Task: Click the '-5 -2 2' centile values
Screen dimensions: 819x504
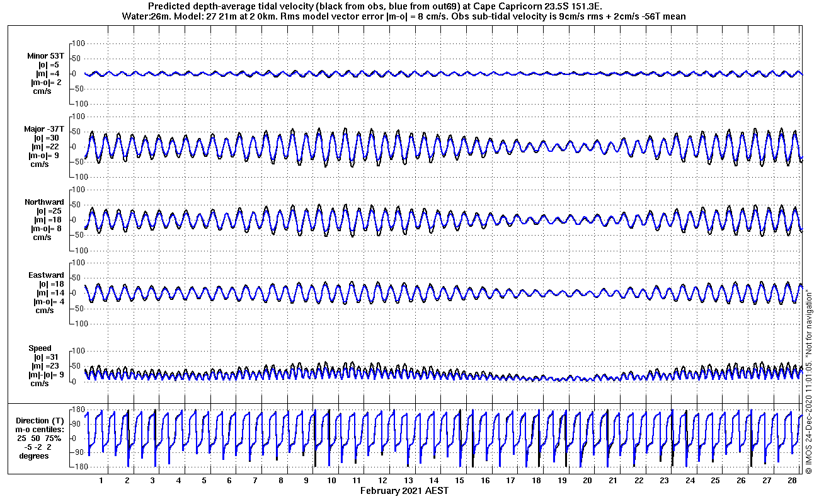Action: pyautogui.click(x=38, y=447)
